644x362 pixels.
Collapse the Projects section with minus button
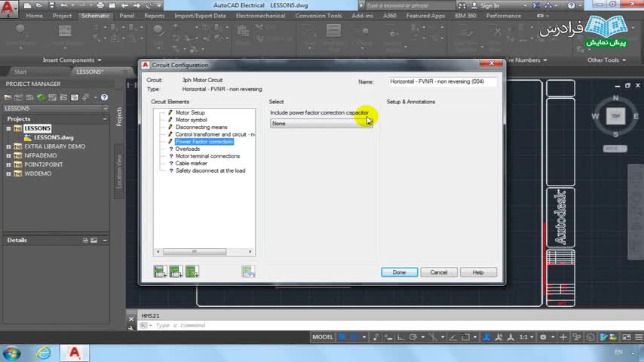(x=105, y=118)
